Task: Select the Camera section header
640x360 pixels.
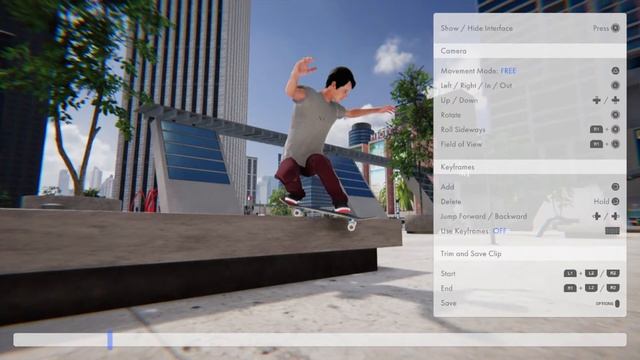Action: (530, 51)
